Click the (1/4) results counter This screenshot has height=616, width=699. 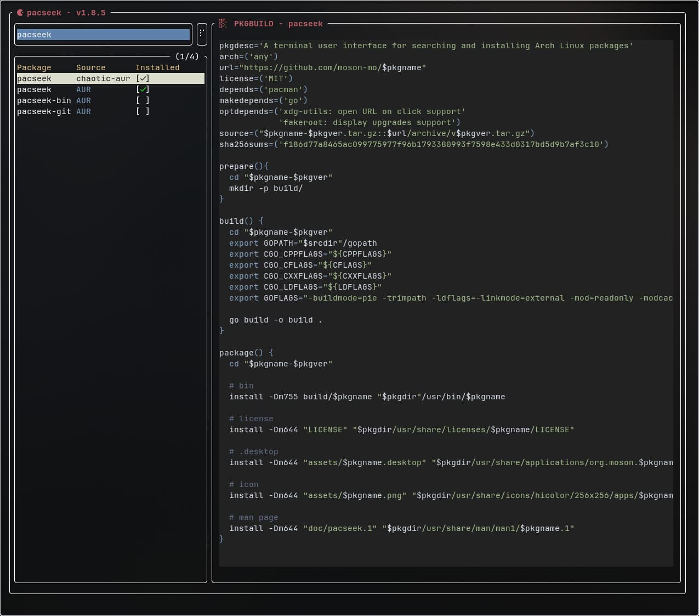tap(187, 56)
